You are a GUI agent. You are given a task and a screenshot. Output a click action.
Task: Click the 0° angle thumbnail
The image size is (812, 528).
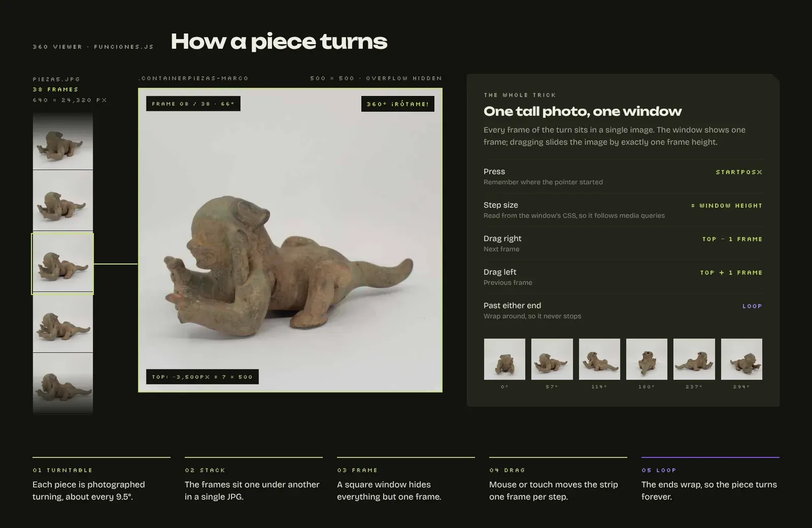coord(504,359)
